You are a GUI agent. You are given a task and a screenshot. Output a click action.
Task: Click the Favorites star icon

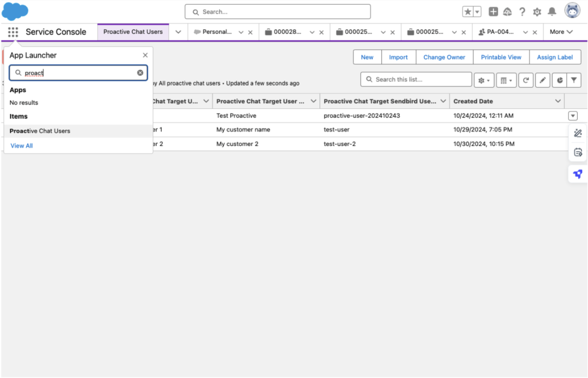coord(468,12)
